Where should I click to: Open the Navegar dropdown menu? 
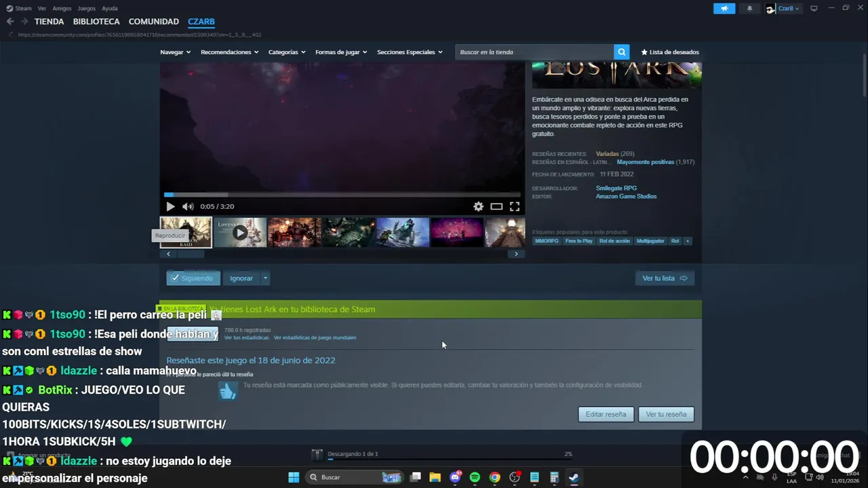click(x=175, y=52)
